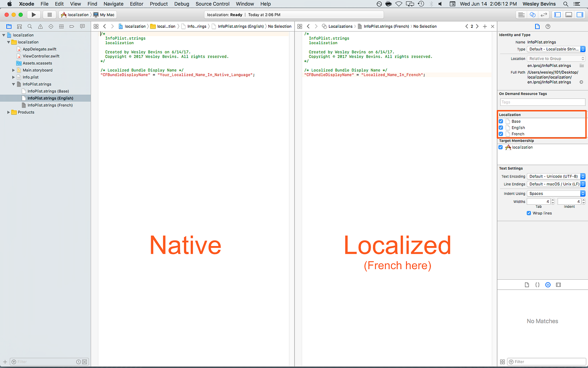
Task: Open the Code Snippets library
Action: point(538,285)
